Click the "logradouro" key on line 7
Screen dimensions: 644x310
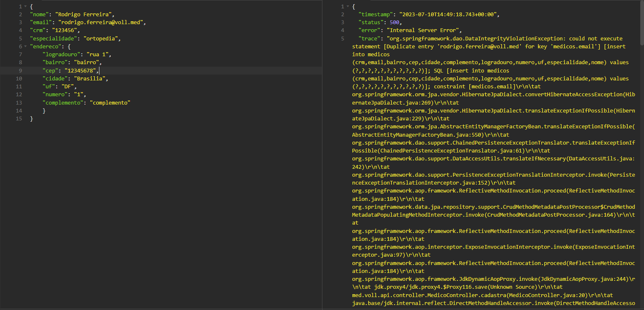coord(62,55)
